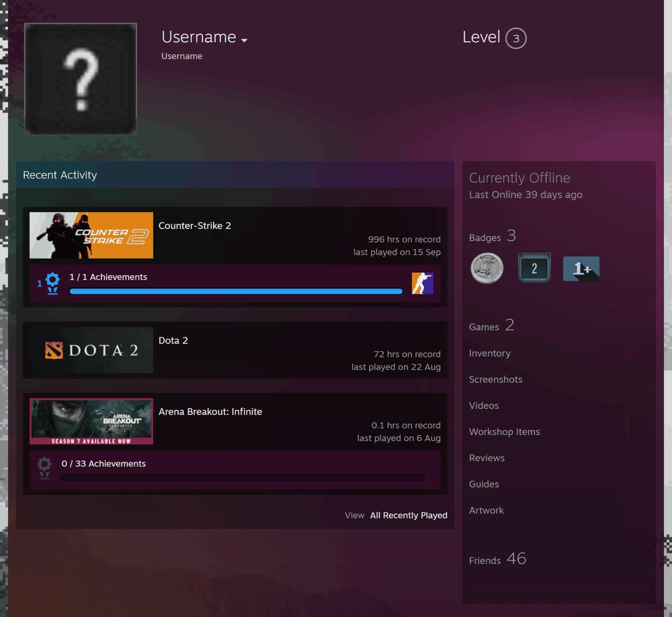Open the Inventory page
The width and height of the screenshot is (672, 617).
point(490,353)
